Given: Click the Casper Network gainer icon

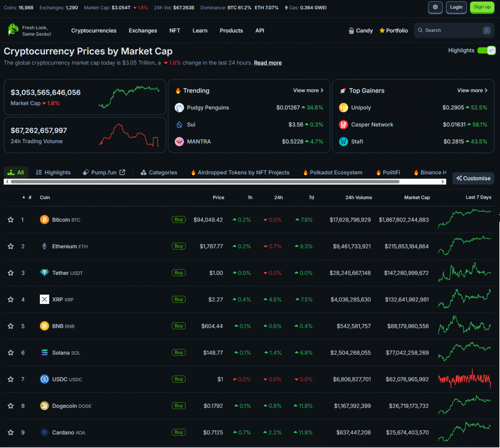Looking at the screenshot, I should 343,125.
